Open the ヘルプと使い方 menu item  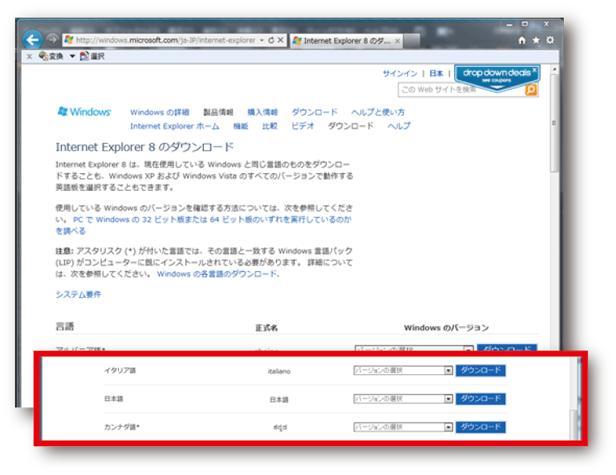(x=378, y=112)
